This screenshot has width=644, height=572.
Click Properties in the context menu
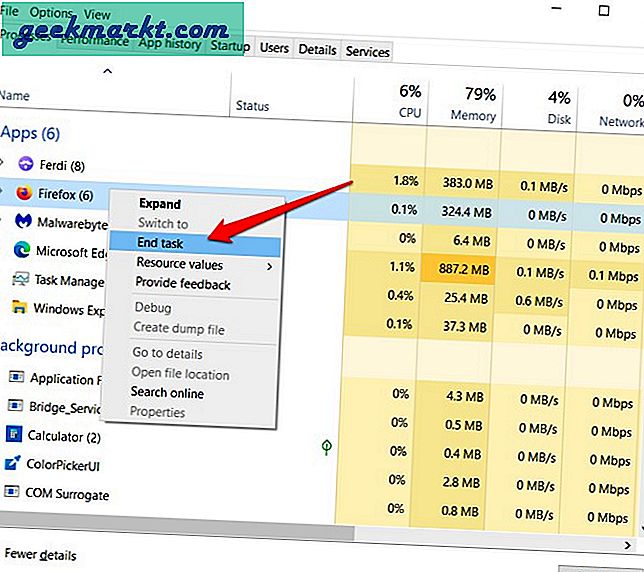click(157, 411)
